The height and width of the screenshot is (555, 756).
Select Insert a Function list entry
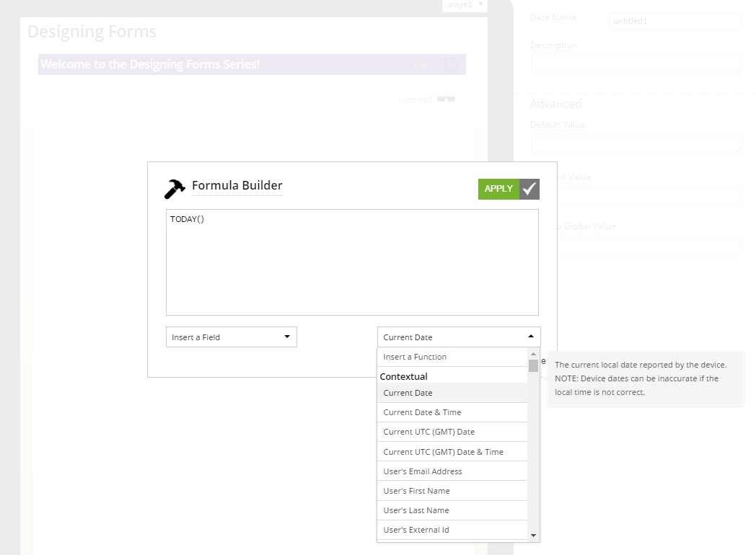452,357
